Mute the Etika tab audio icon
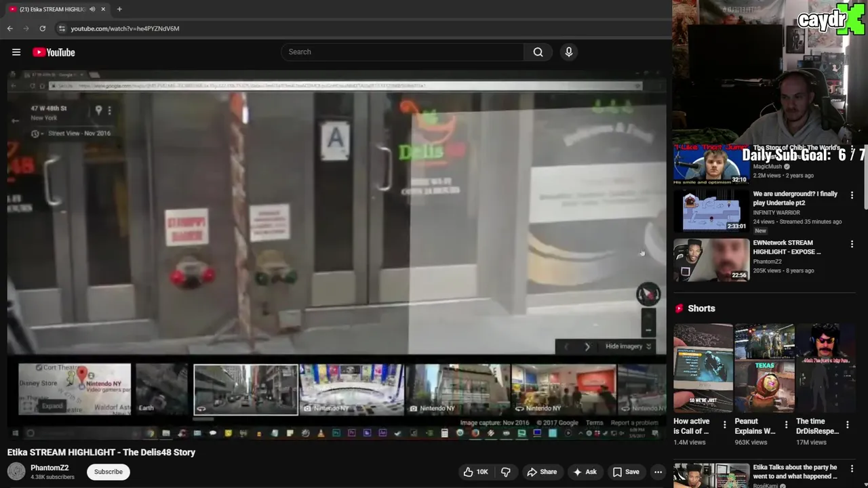The height and width of the screenshot is (488, 868). (x=92, y=9)
